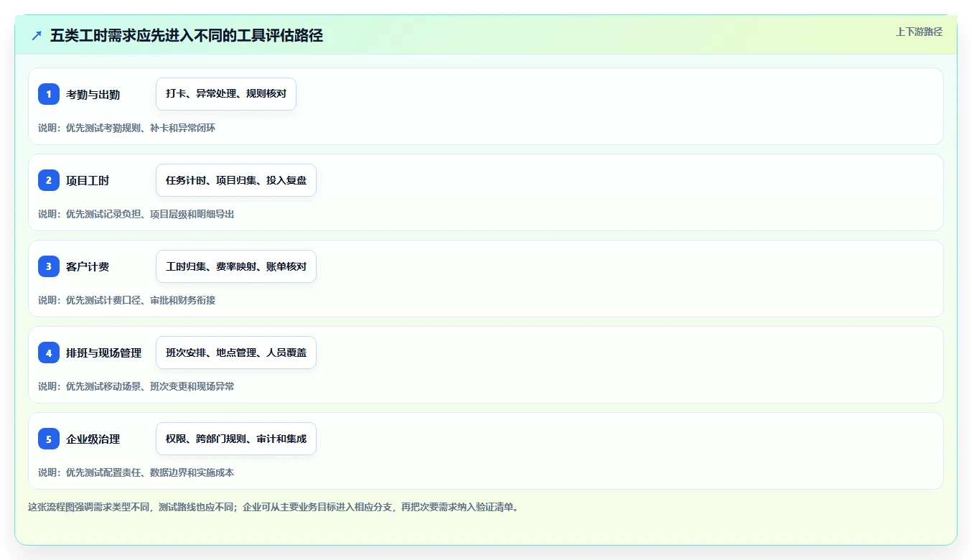Click the arrow icon beside the title
The height and width of the screenshot is (560, 972).
pos(37,35)
